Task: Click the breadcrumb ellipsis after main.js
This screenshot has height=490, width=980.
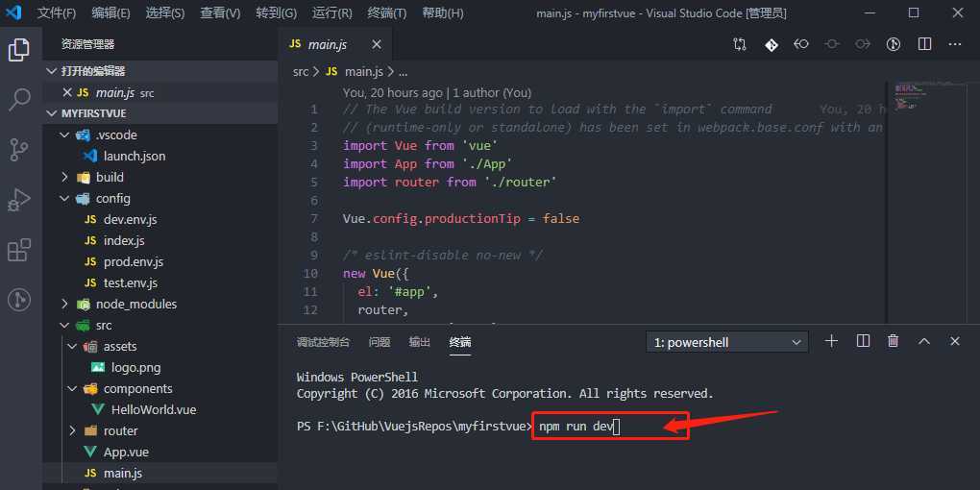Action: 404,72
